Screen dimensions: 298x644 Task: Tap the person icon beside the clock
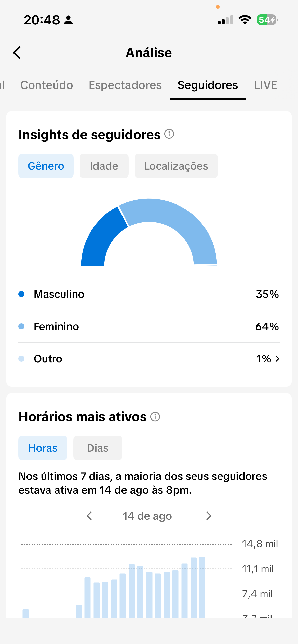click(68, 20)
